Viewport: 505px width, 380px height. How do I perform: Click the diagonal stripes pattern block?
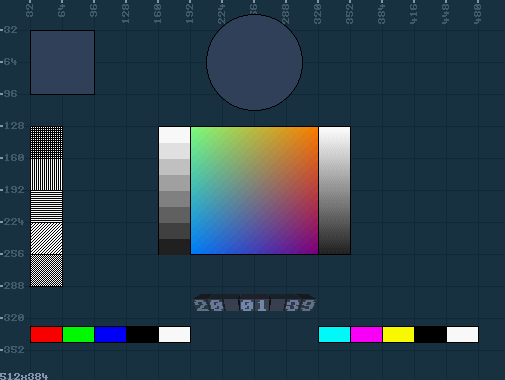(46, 238)
